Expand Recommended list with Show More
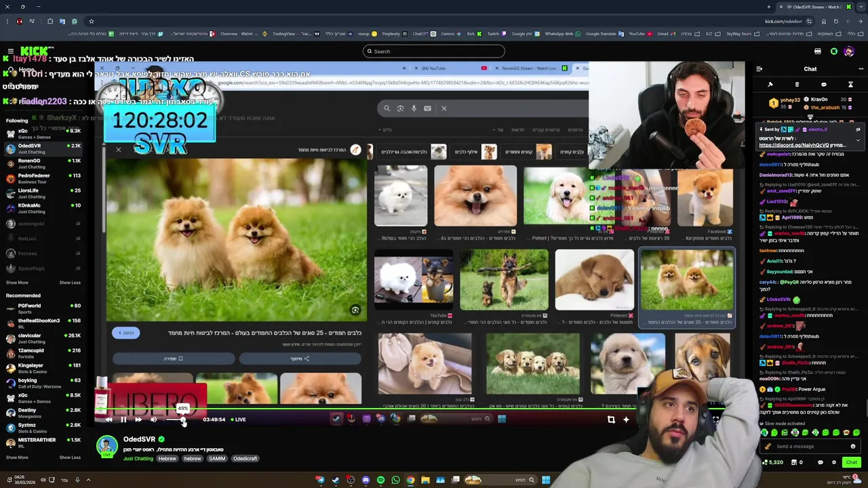 tap(17, 457)
